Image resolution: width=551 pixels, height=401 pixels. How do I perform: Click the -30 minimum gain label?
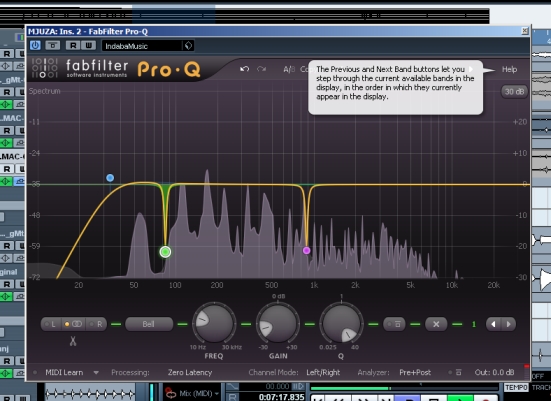point(263,347)
